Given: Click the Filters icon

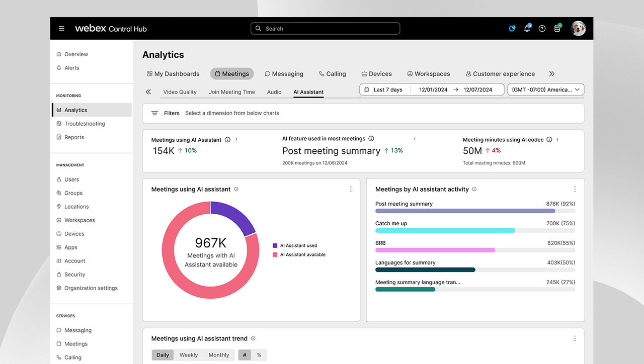Looking at the screenshot, I should pyautogui.click(x=155, y=113).
